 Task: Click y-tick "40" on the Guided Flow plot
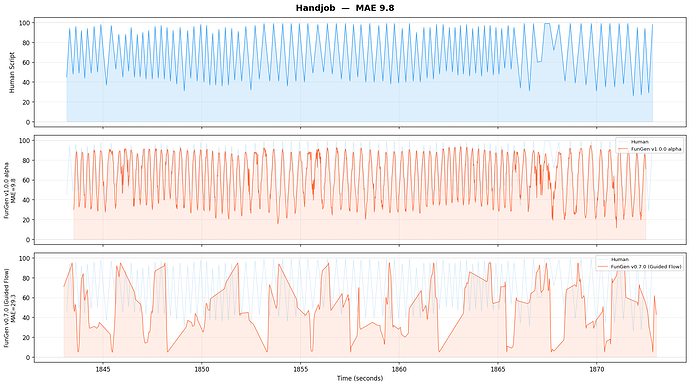(26, 318)
